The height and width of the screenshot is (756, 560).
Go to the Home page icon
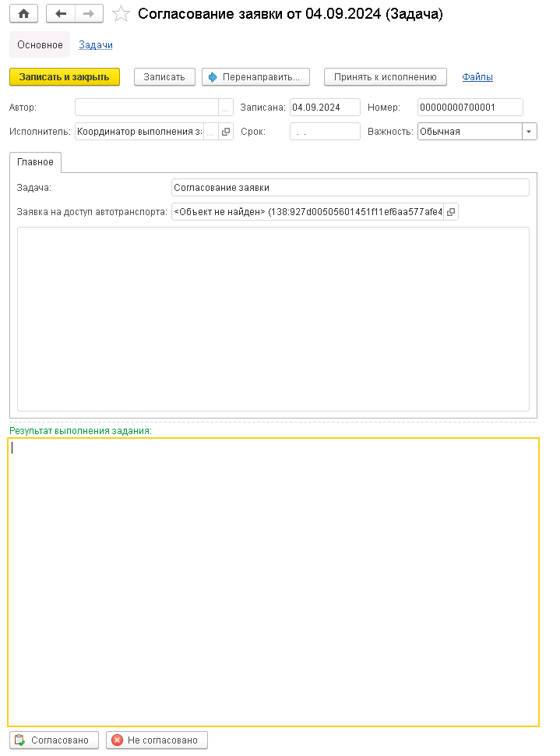click(x=23, y=13)
